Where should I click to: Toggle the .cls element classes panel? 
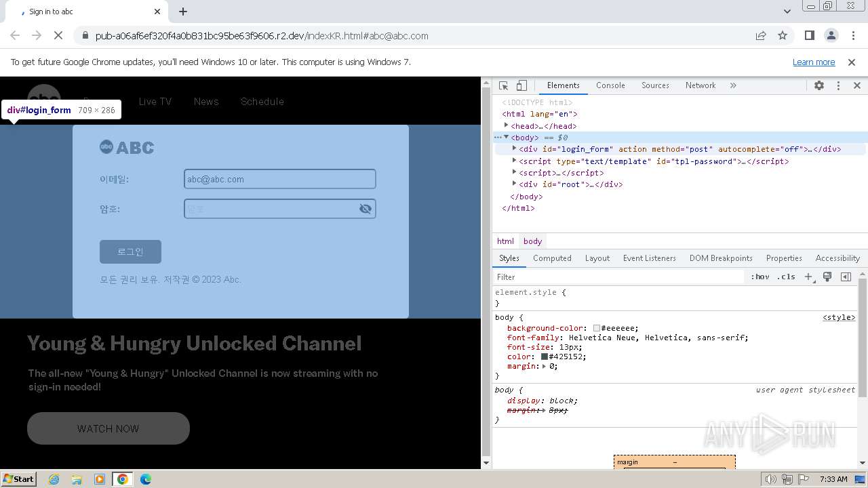tap(786, 277)
